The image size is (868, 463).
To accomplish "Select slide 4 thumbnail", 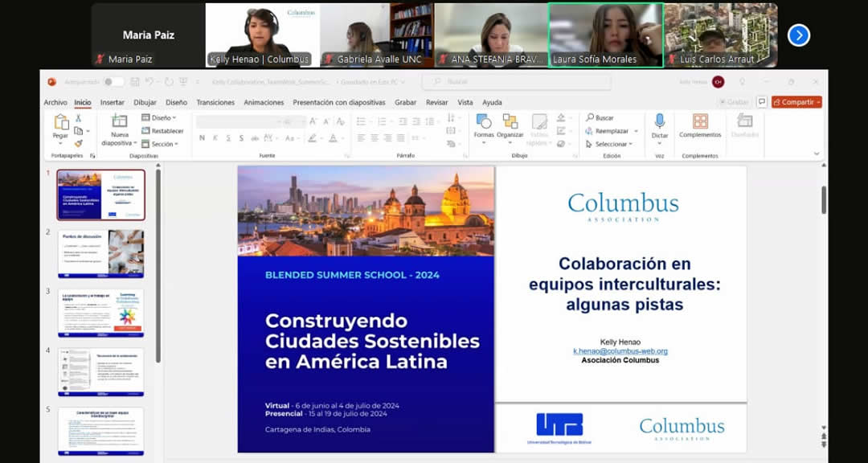I will tap(100, 372).
